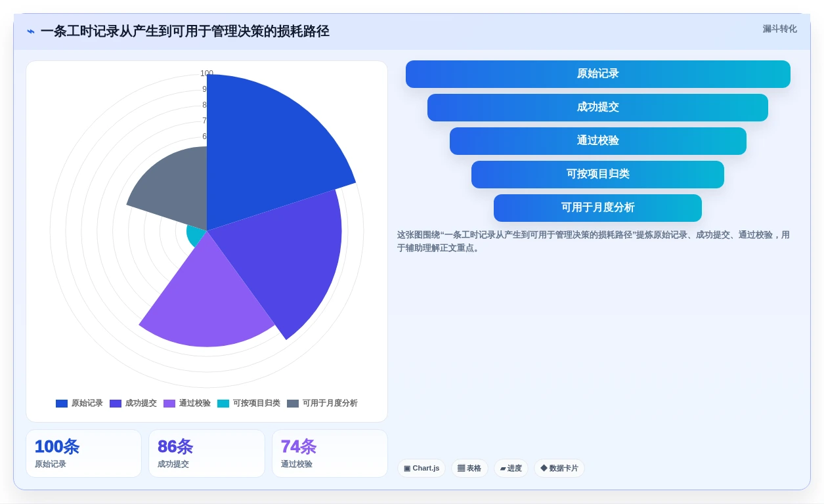Click the 可按项目归类 legend label text
824x504 pixels.
coord(257,404)
